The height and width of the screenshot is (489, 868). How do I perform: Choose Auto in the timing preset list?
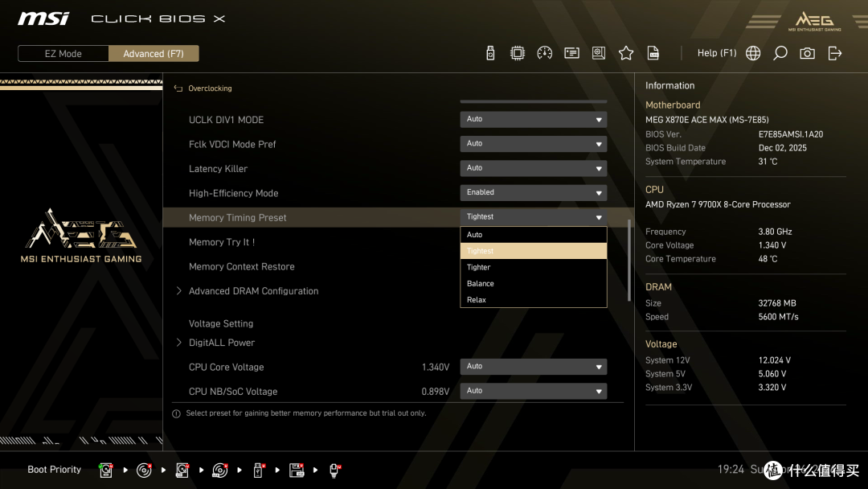[533, 235]
